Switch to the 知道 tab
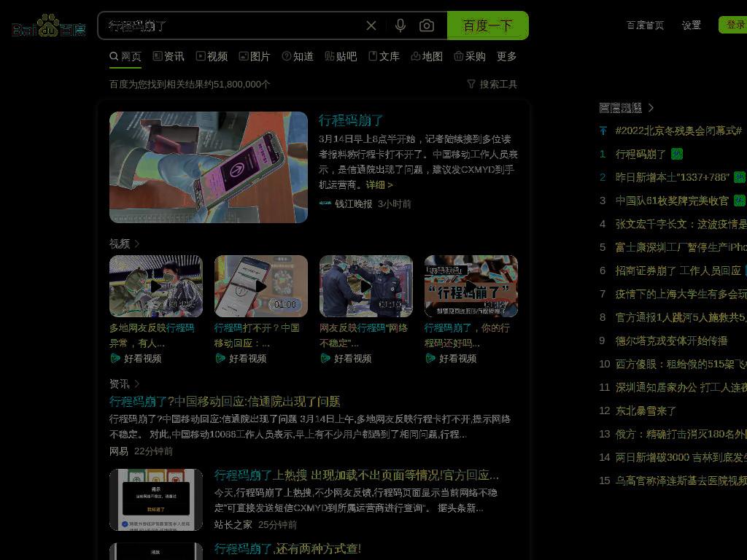The image size is (747, 560). [298, 57]
